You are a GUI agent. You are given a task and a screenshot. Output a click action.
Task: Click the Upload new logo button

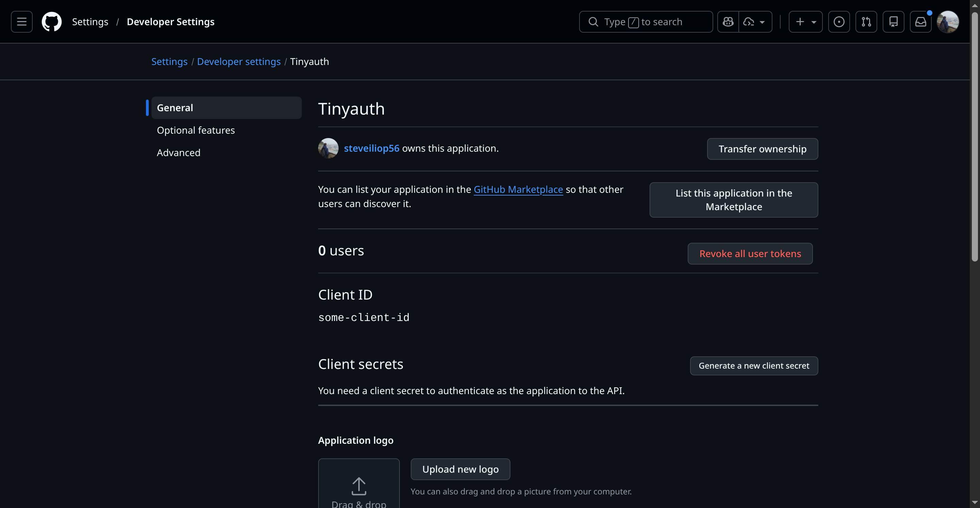460,469
